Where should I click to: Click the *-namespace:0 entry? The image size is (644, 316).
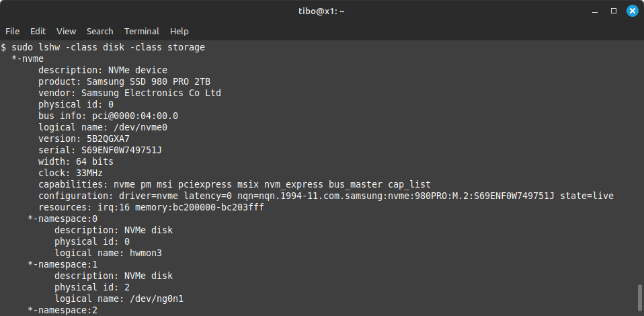(x=63, y=219)
